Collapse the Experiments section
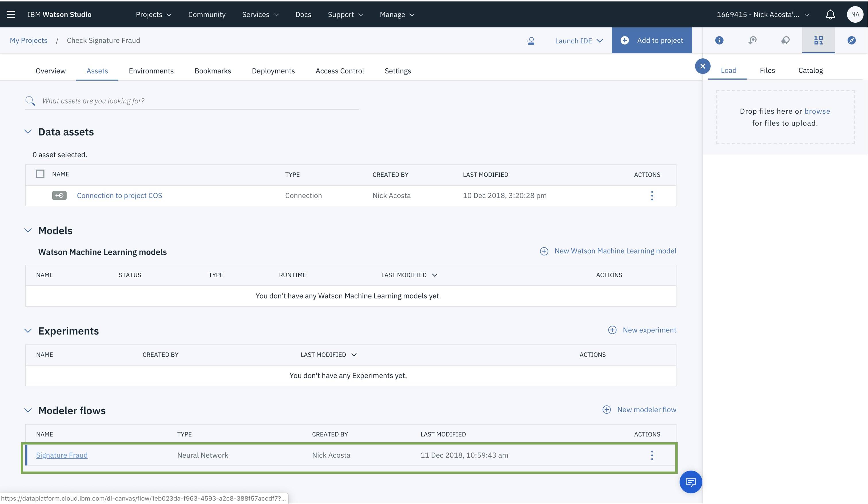 pos(28,331)
